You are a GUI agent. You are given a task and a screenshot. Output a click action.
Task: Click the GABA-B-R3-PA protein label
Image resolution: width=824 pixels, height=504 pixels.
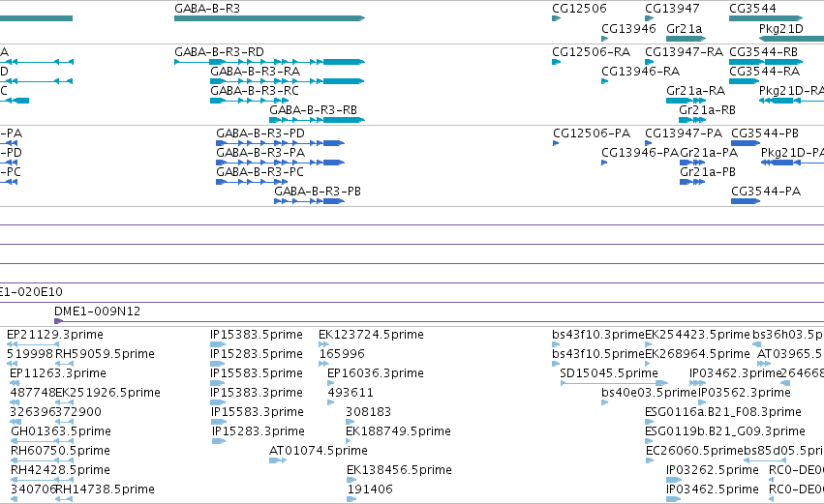tap(260, 153)
